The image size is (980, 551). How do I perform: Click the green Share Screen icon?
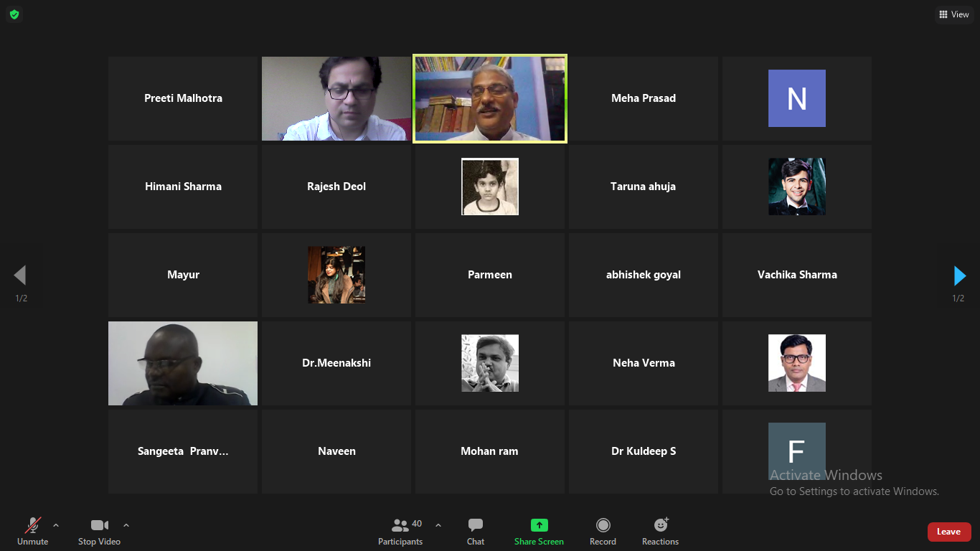pos(539,525)
